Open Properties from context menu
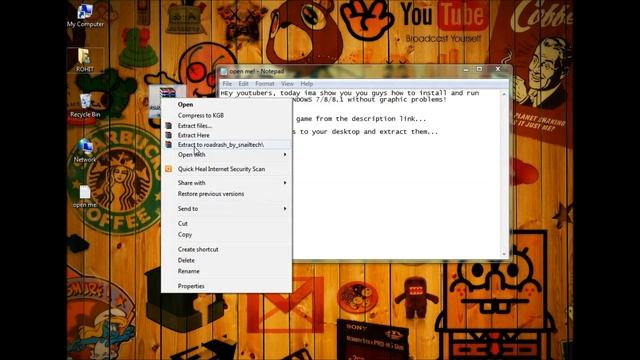The width and height of the screenshot is (640, 360). coord(227,286)
